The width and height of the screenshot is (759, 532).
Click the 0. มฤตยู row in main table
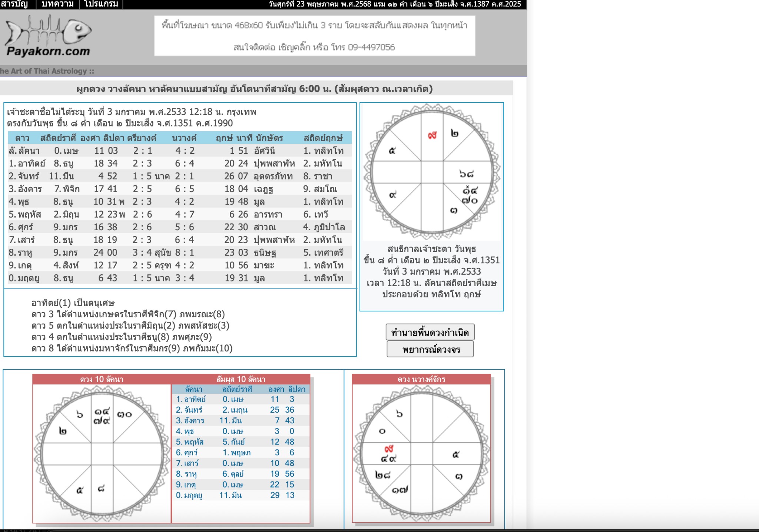tap(180, 278)
